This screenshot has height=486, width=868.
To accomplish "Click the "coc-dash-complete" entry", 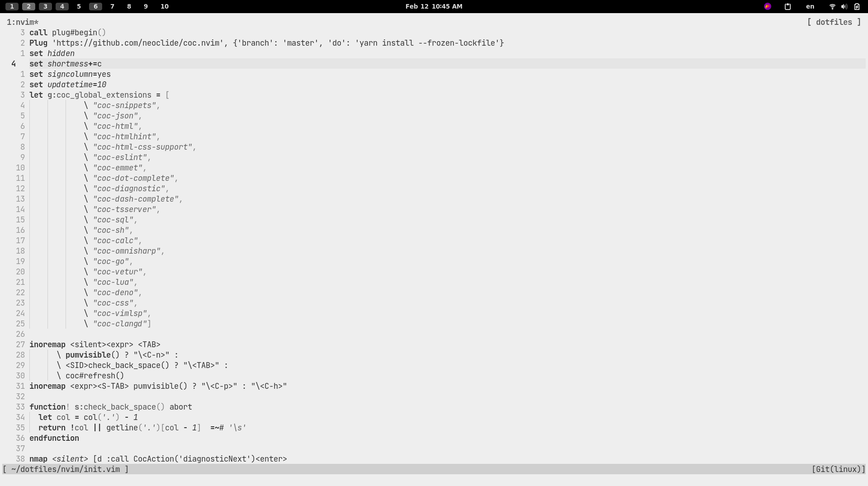I will point(136,199).
